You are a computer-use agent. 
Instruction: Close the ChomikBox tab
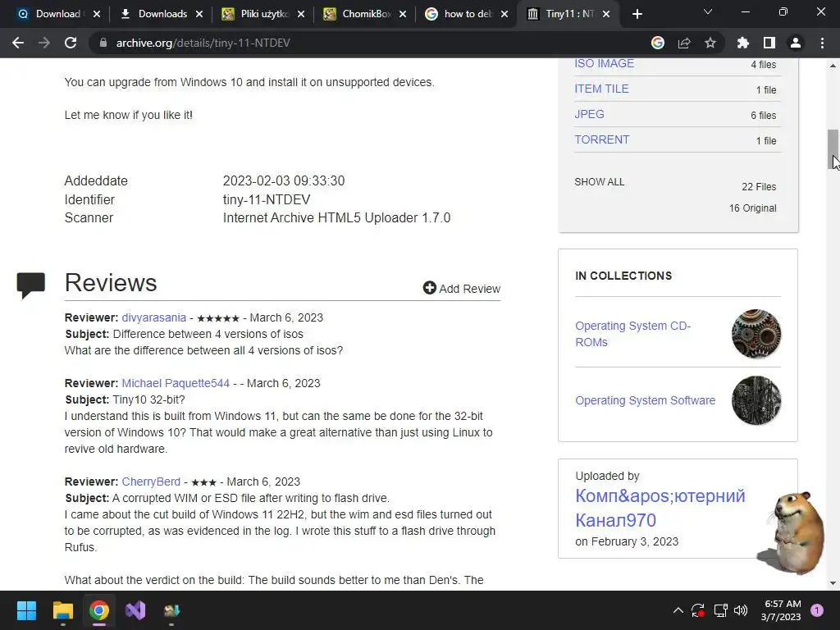coord(403,14)
